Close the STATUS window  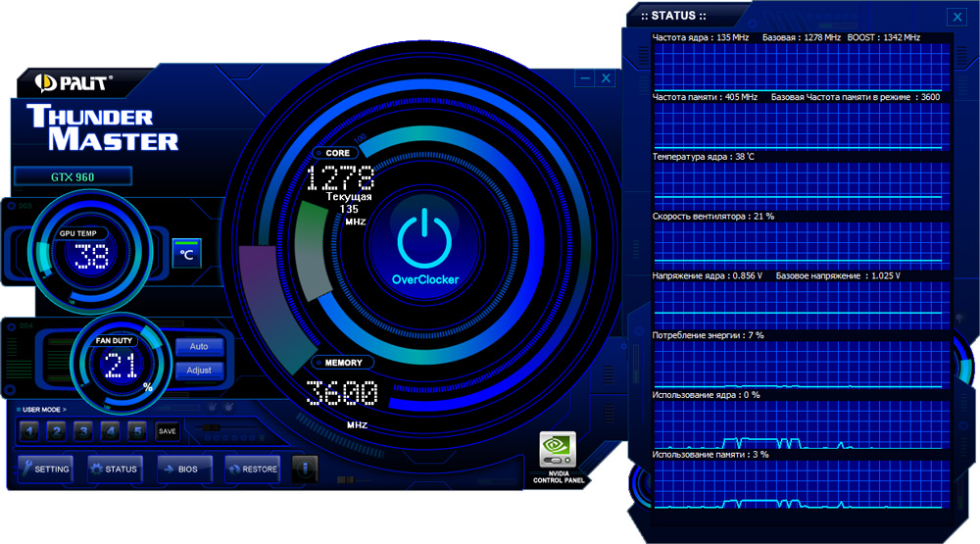point(956,18)
